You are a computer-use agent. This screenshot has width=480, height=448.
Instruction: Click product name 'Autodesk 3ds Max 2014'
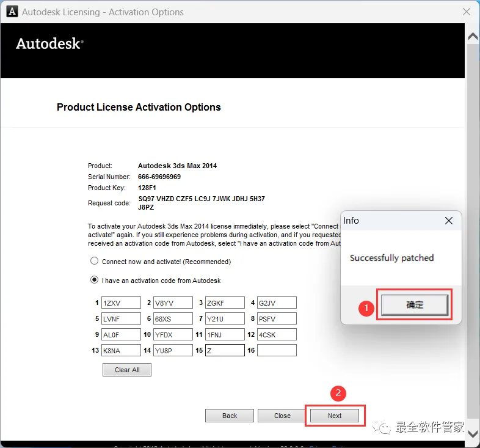[x=177, y=166]
